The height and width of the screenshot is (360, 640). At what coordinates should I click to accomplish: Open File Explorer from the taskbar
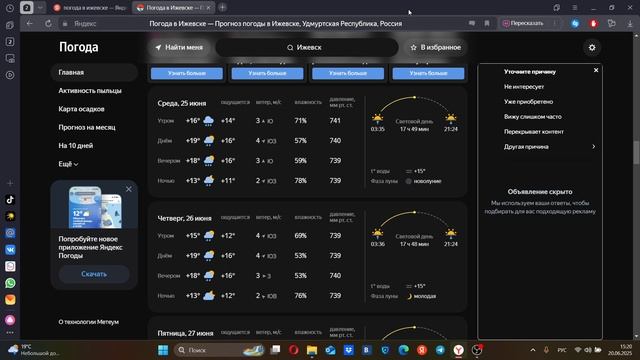(x=312, y=350)
